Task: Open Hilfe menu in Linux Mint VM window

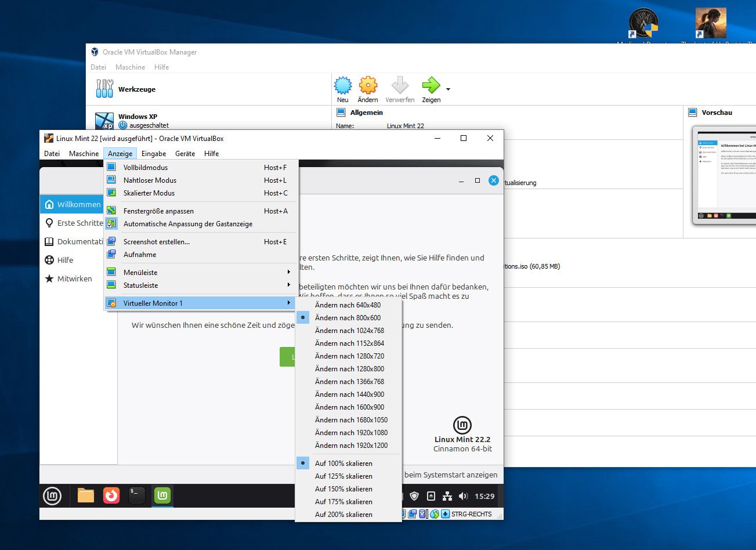Action: coord(212,154)
